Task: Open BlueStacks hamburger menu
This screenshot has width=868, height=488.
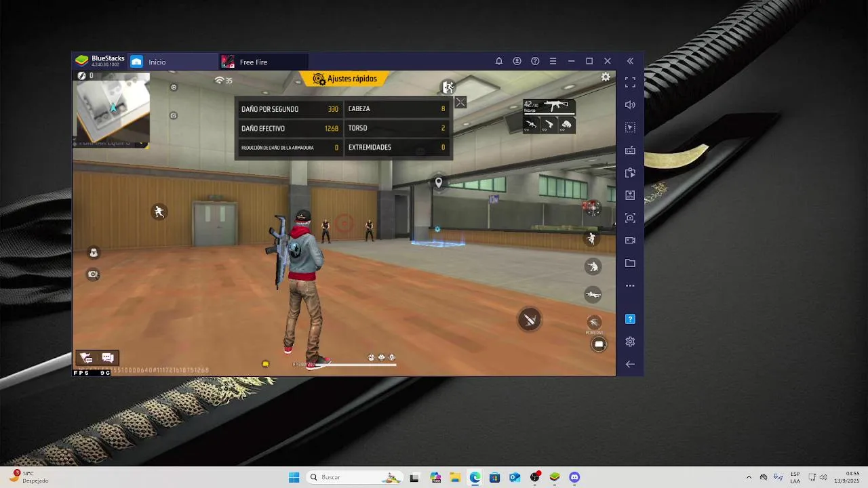Action: tap(553, 61)
